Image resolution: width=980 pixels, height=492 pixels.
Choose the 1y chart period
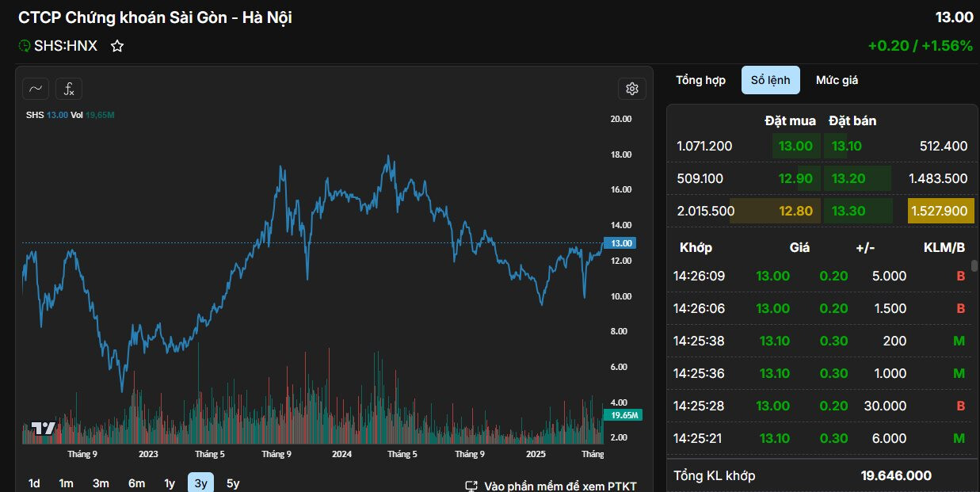click(x=170, y=483)
